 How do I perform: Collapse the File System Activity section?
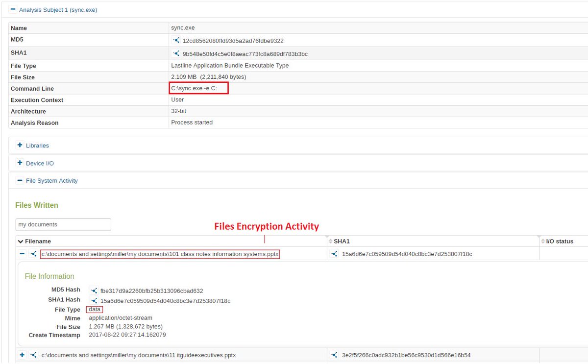tap(20, 180)
